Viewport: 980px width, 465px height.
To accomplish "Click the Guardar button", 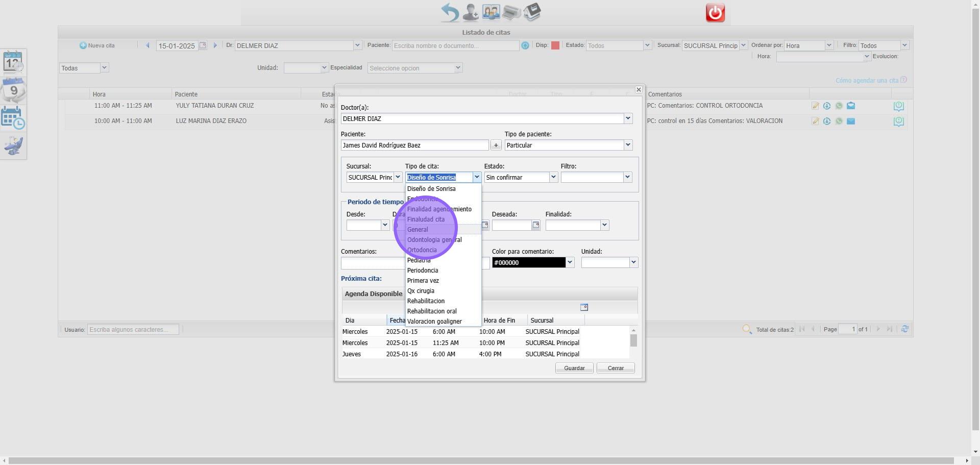I will coord(574,368).
